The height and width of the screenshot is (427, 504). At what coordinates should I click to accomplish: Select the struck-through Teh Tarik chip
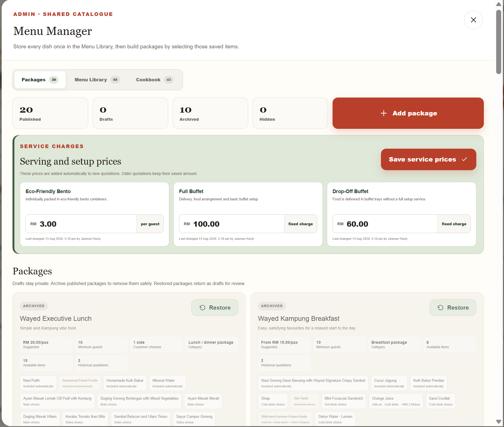305,401
